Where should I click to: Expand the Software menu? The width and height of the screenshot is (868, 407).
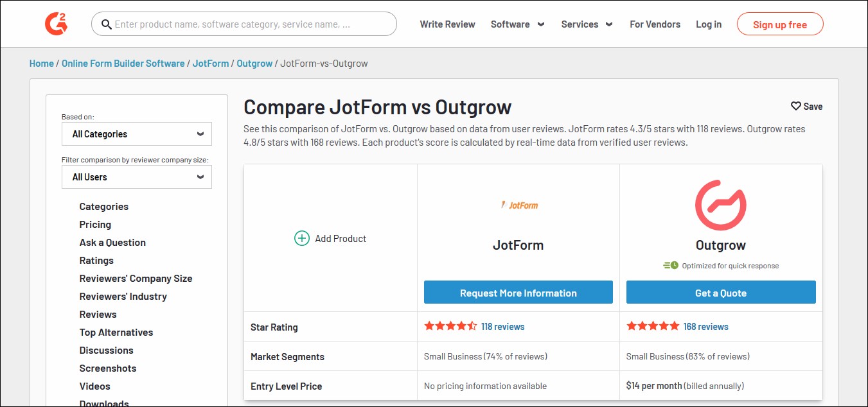[x=517, y=24]
